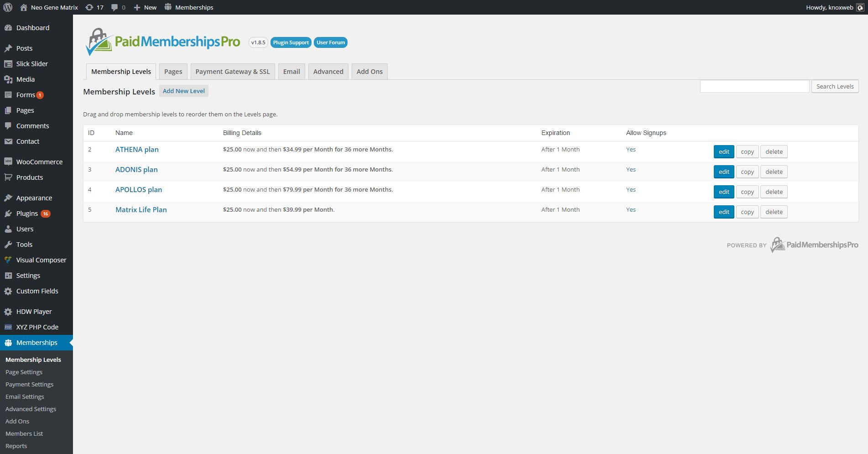Click the Dashboard gauge icon
Image resolution: width=868 pixels, height=454 pixels.
click(8, 28)
